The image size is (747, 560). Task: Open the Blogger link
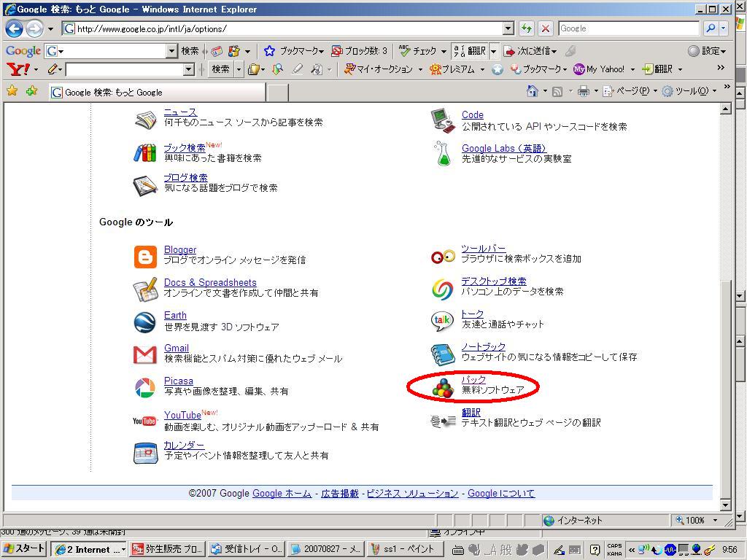coord(180,249)
